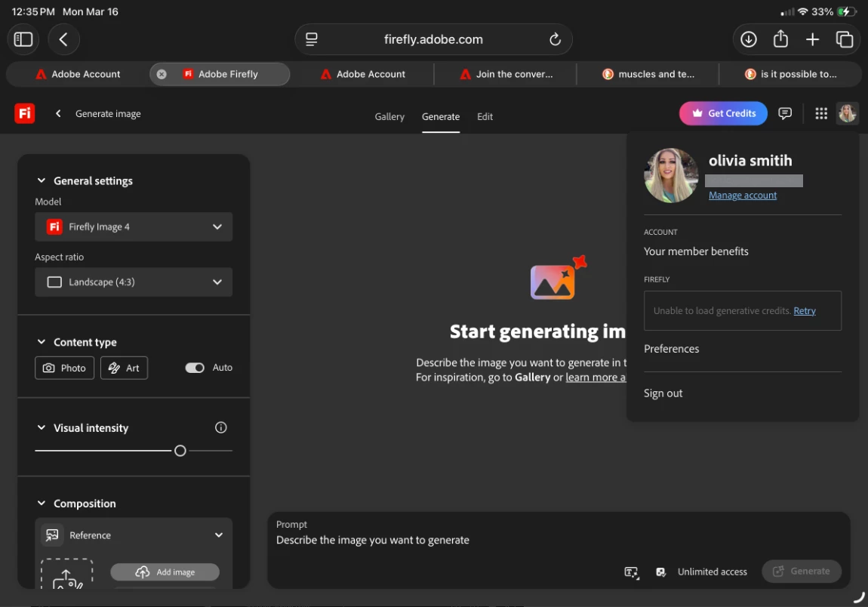Click the Visual intensity info icon

click(221, 427)
